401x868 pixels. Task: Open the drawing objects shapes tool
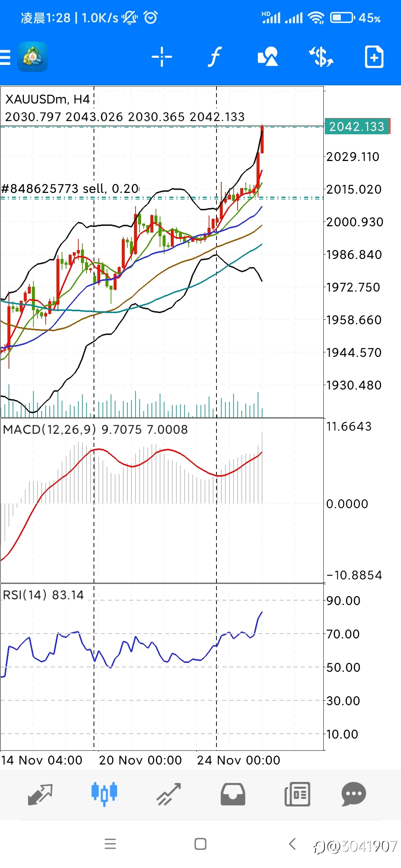[268, 57]
